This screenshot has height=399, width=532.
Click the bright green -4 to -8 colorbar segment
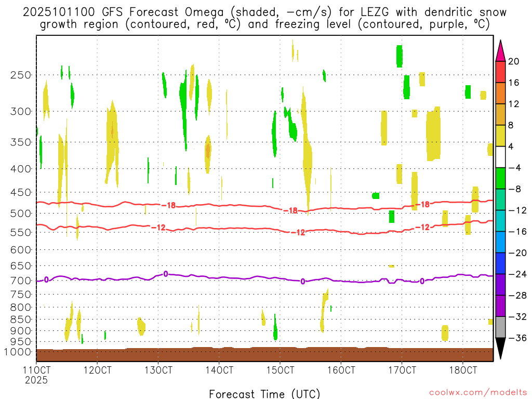500,179
